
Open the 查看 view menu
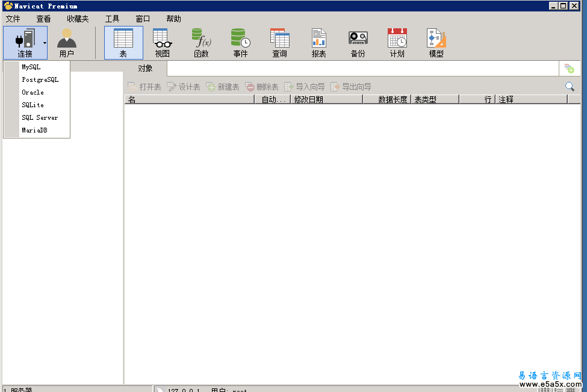[x=43, y=19]
